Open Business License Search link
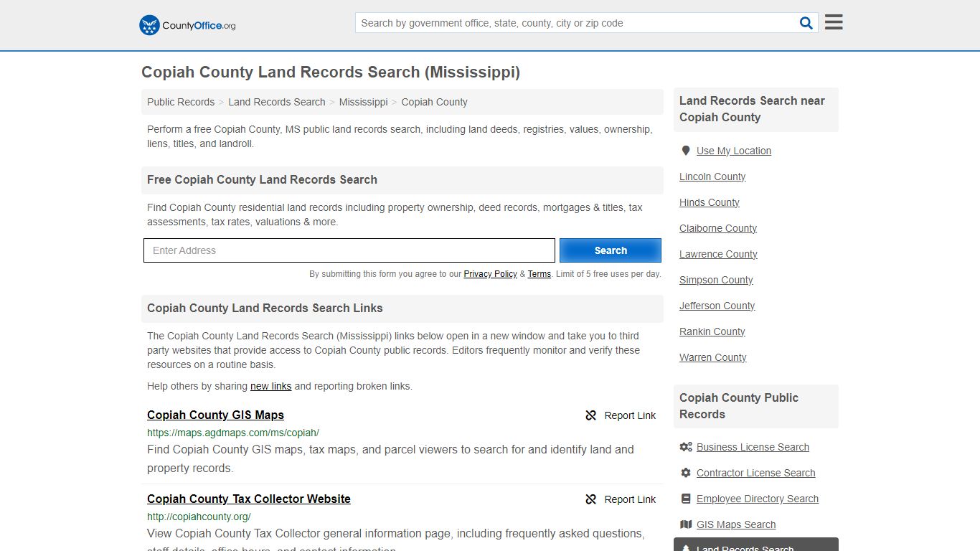The width and height of the screenshot is (980, 551). tap(753, 447)
